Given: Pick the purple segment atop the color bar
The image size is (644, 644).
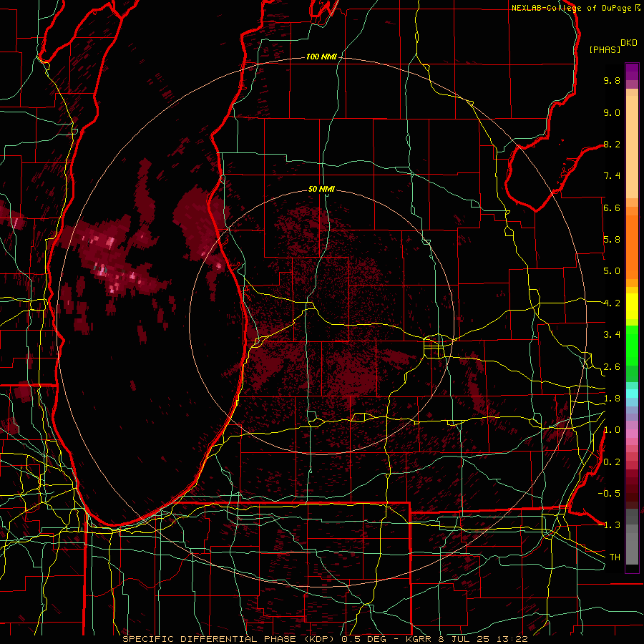Looking at the screenshot, I should click(x=632, y=72).
